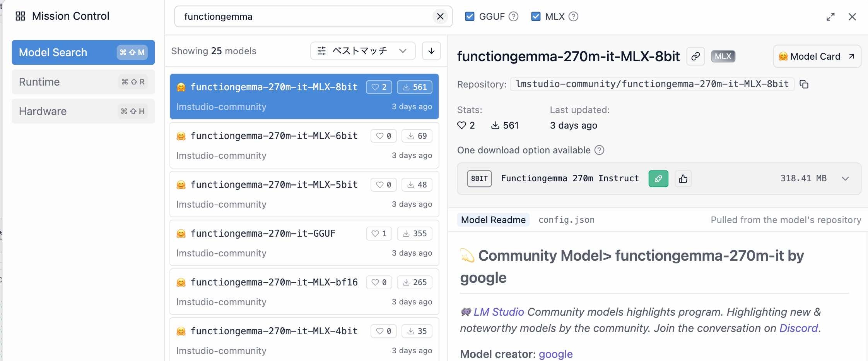Clear the functiongemma search field
The height and width of the screenshot is (361, 868).
pos(440,16)
